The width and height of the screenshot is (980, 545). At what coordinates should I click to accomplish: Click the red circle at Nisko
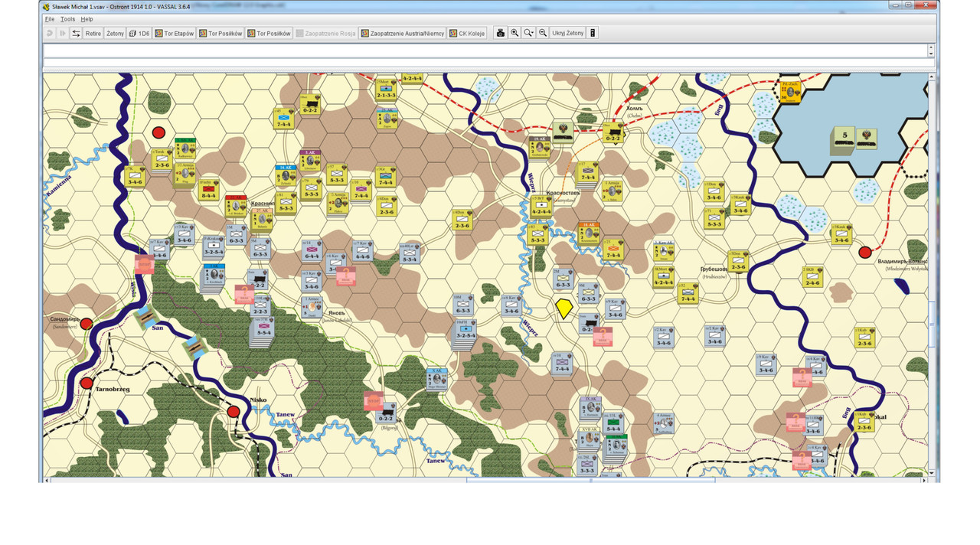[234, 412]
